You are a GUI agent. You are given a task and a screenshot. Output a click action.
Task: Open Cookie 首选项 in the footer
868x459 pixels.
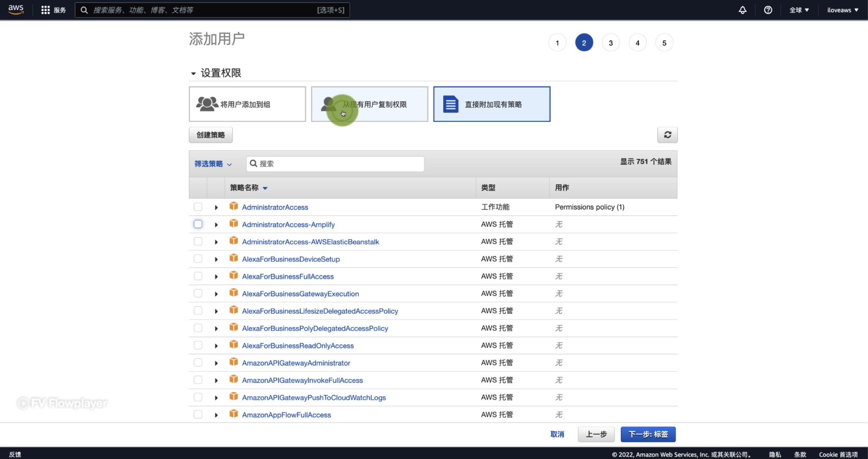[838, 454]
